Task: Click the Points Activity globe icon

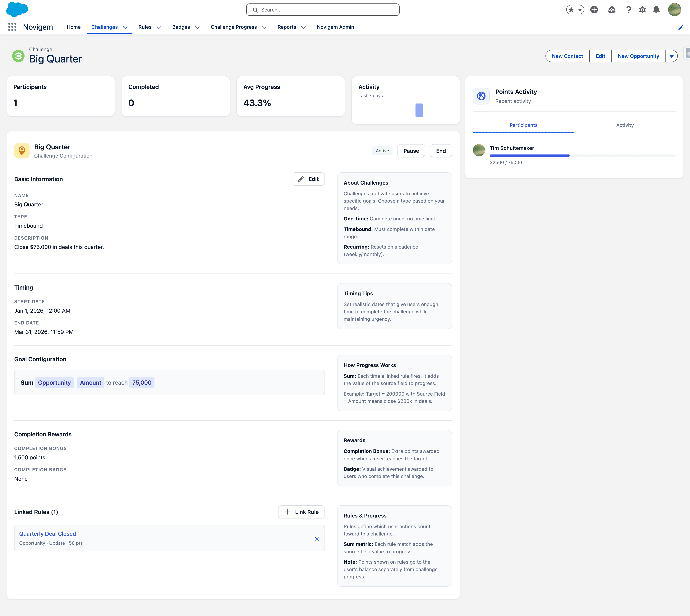Action: [481, 96]
